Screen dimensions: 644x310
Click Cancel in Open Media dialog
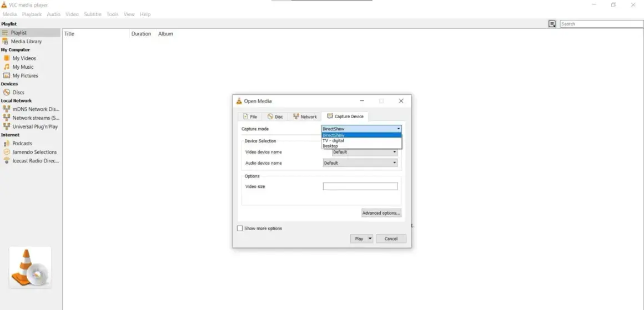pyautogui.click(x=391, y=238)
